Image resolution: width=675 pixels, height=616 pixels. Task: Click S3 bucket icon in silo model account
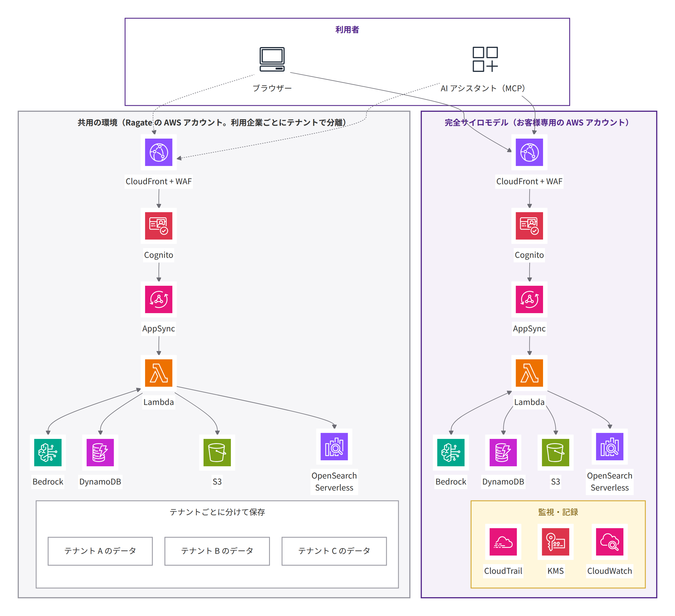556,453
